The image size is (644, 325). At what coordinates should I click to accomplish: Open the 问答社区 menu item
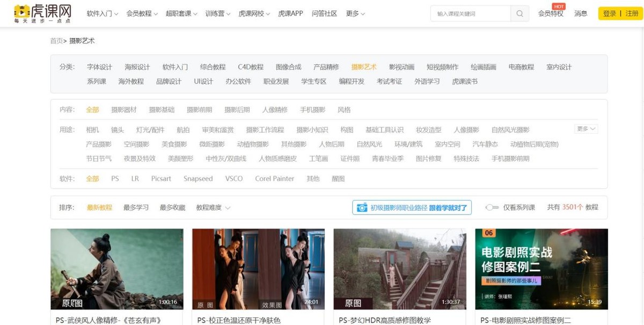pyautogui.click(x=325, y=13)
